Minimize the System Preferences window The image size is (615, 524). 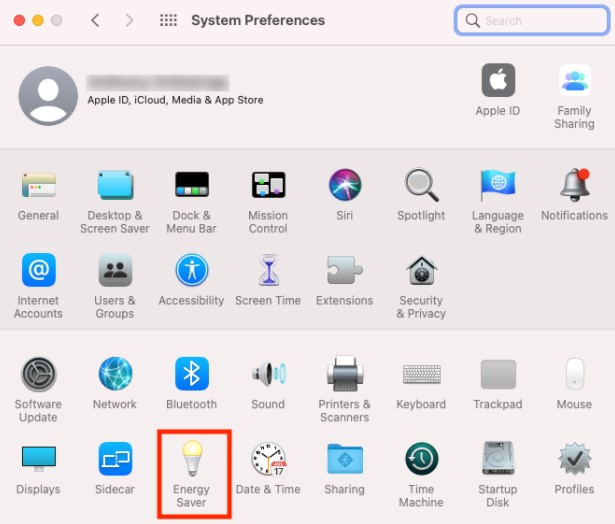pos(38,20)
